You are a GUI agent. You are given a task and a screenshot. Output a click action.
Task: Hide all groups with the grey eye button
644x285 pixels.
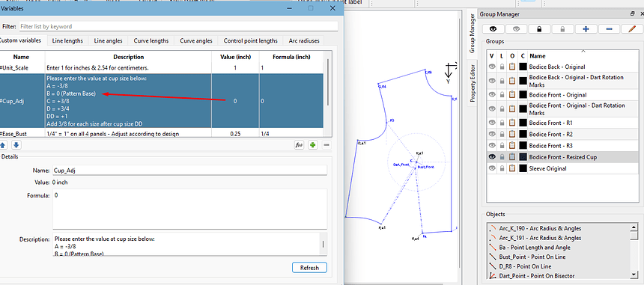[516, 29]
